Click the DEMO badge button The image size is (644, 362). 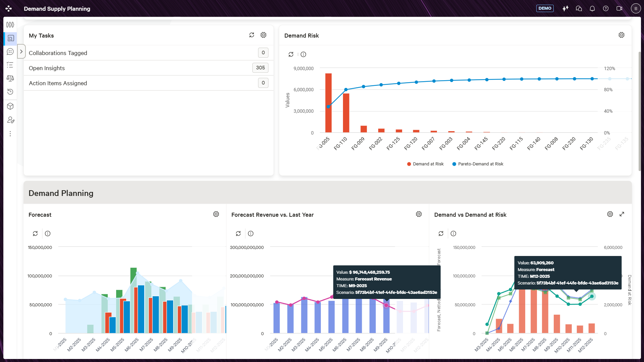545,8
